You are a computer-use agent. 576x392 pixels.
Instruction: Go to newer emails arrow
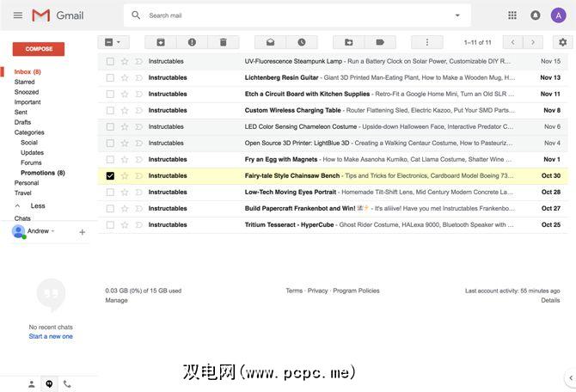tap(512, 42)
